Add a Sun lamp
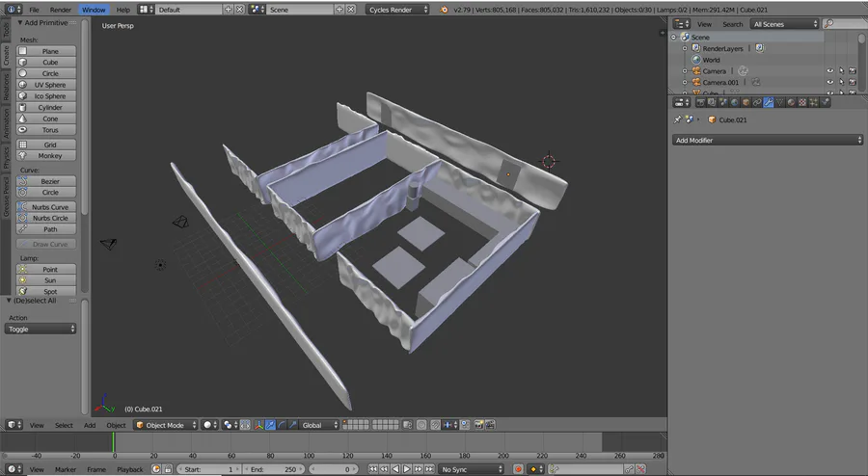The height and width of the screenshot is (476, 868). 46,280
